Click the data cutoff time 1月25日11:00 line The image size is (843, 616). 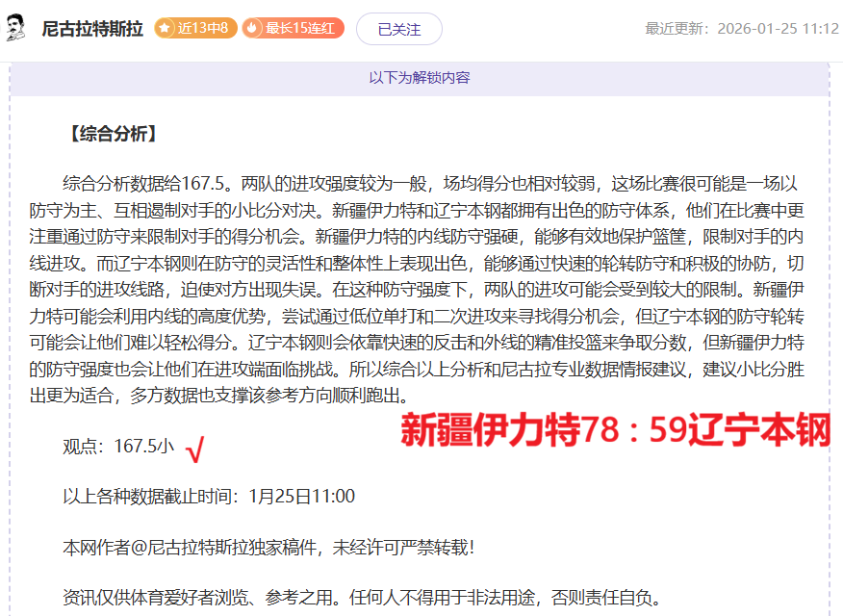209,497
